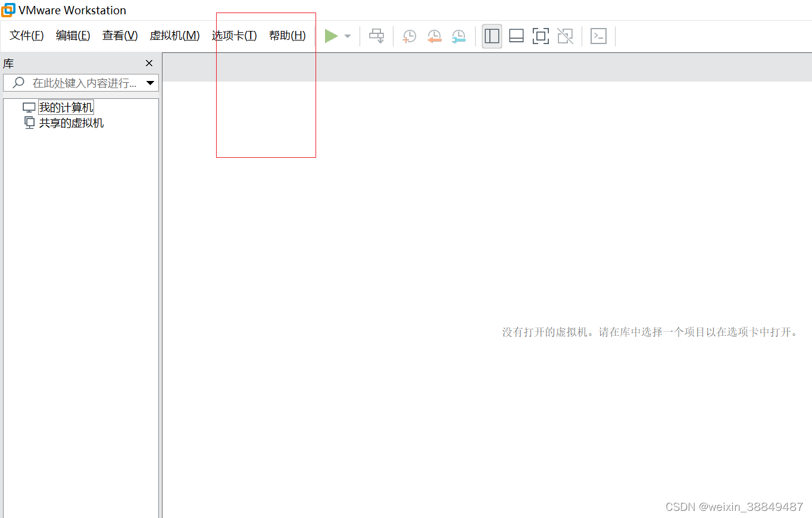Click the Unity mode toolbar icon
Screen dimensions: 812x518
tap(565, 36)
